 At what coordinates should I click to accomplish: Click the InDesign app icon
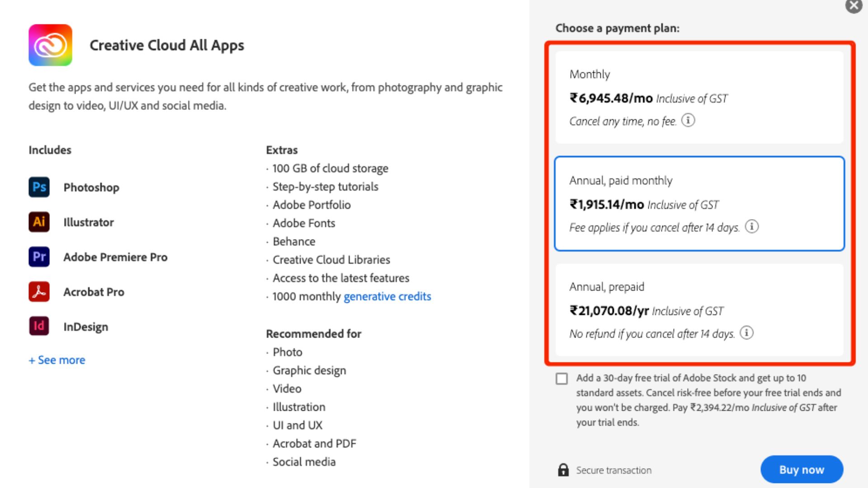(x=39, y=326)
